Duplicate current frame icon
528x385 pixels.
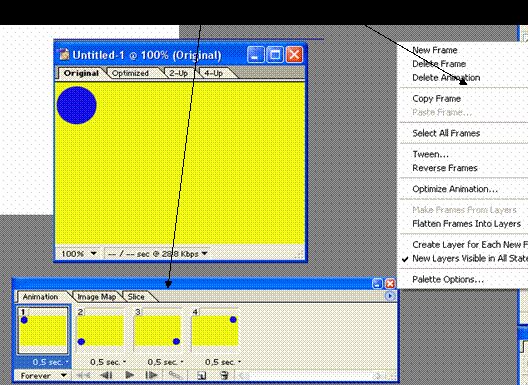pyautogui.click(x=201, y=375)
